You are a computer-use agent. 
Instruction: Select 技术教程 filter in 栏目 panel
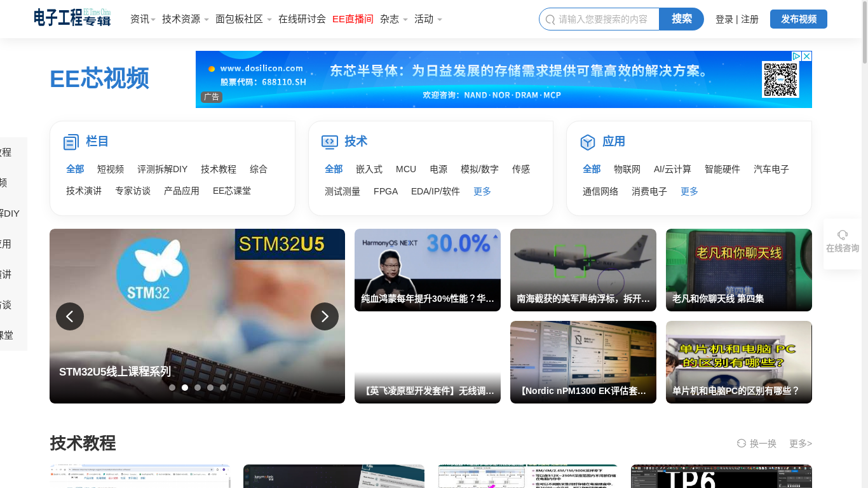click(219, 169)
